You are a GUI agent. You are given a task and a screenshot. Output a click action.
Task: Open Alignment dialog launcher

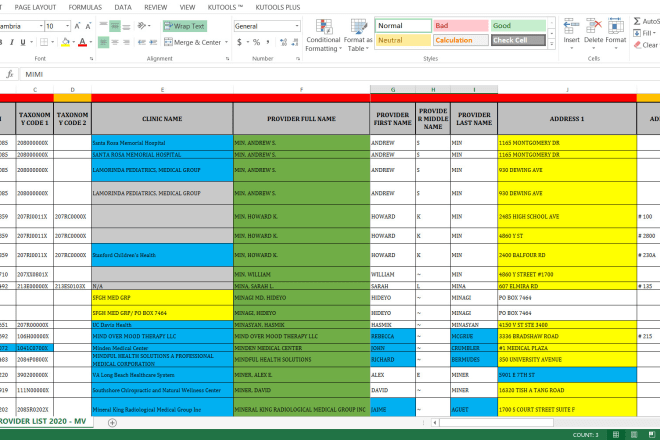pos(227,59)
